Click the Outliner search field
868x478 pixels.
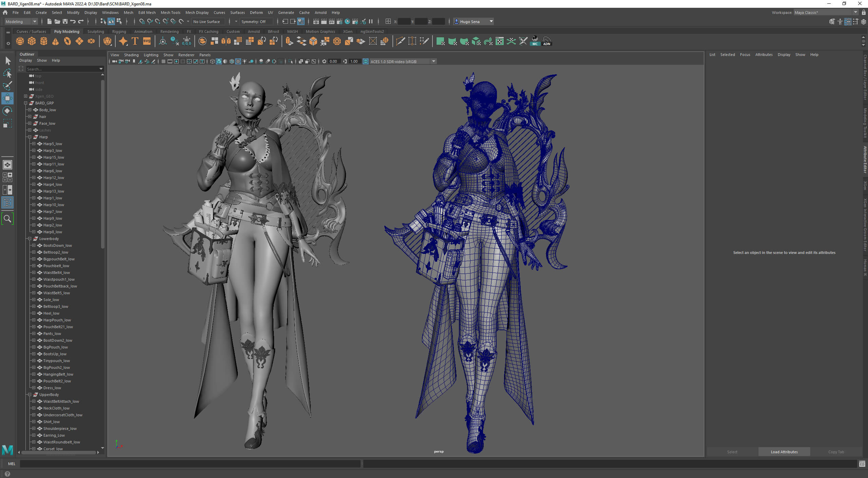61,69
